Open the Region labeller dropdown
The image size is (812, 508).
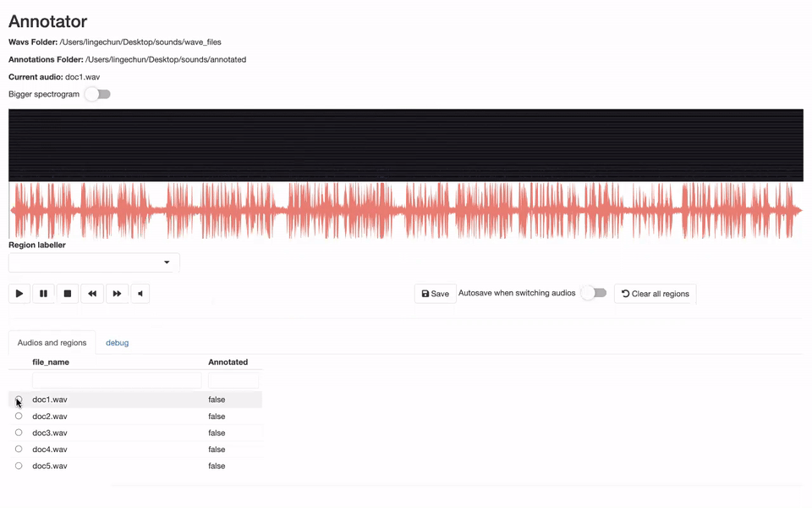pyautogui.click(x=94, y=262)
